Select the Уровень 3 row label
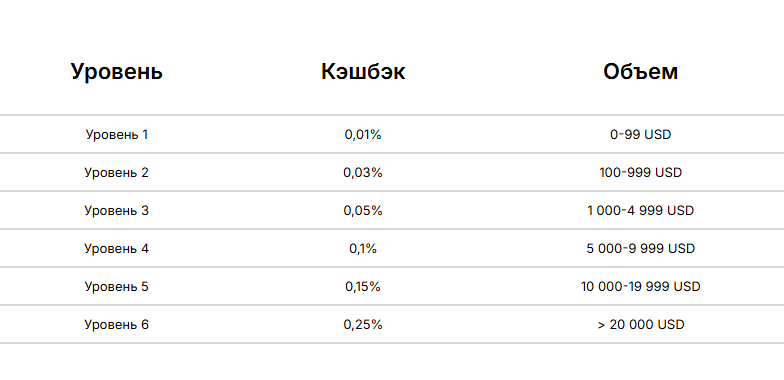 click(x=116, y=210)
